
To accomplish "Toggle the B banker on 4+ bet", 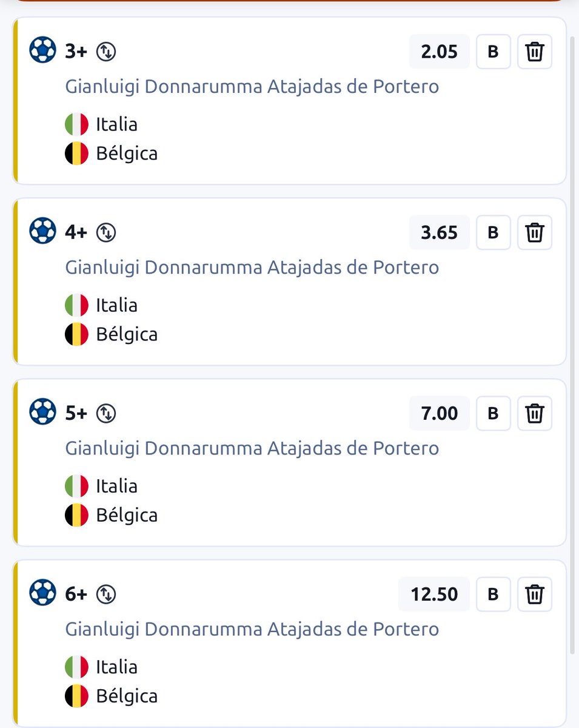I will [x=494, y=232].
